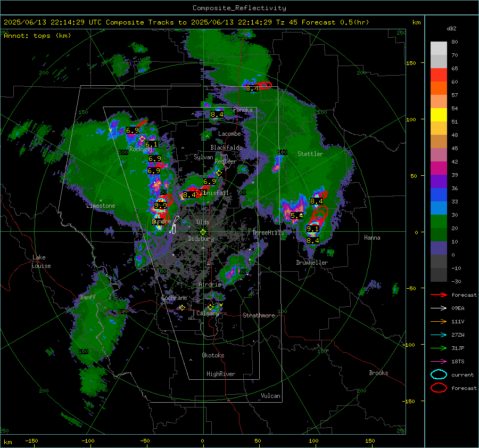Viewport: 479px width, 448px height.
Task: Click the Stettler city label
Action: pyautogui.click(x=310, y=154)
